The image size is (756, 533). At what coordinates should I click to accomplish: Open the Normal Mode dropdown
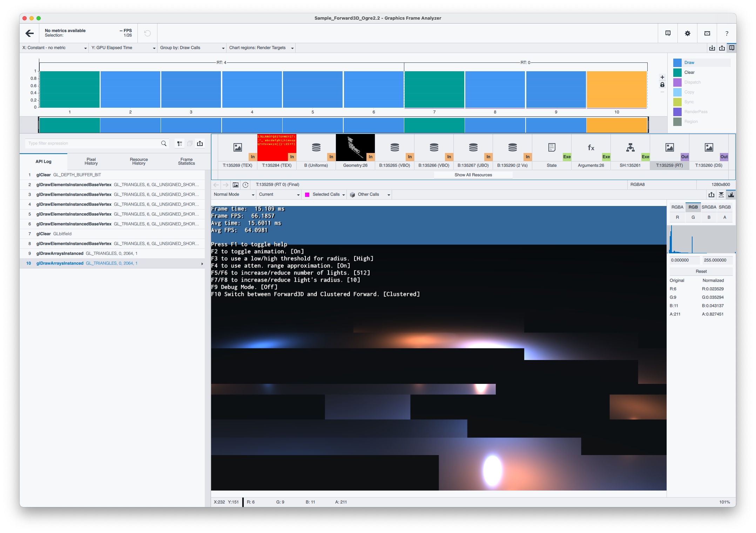234,195
